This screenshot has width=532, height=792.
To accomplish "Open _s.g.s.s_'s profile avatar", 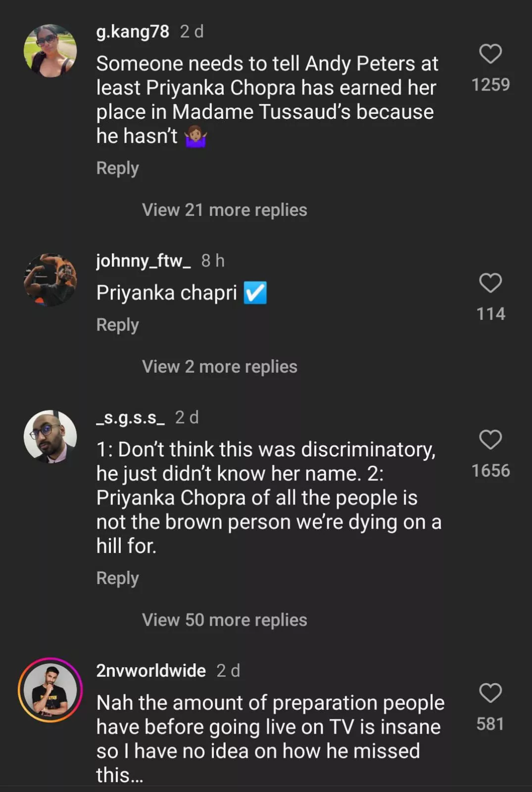I will (50, 437).
